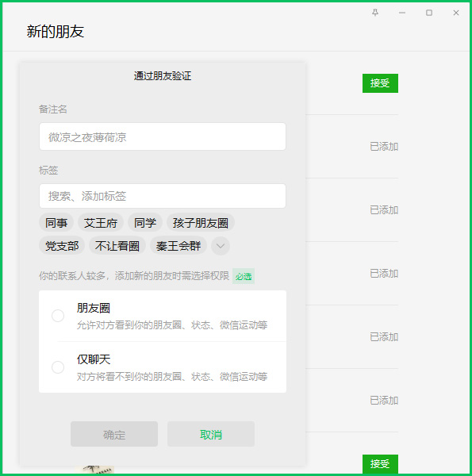
Task: Expand more tags with the chevron button
Action: pos(221,246)
